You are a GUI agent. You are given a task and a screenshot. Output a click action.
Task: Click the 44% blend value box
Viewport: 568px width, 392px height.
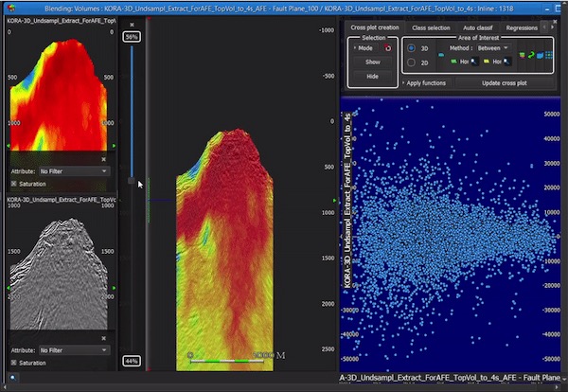(x=132, y=361)
